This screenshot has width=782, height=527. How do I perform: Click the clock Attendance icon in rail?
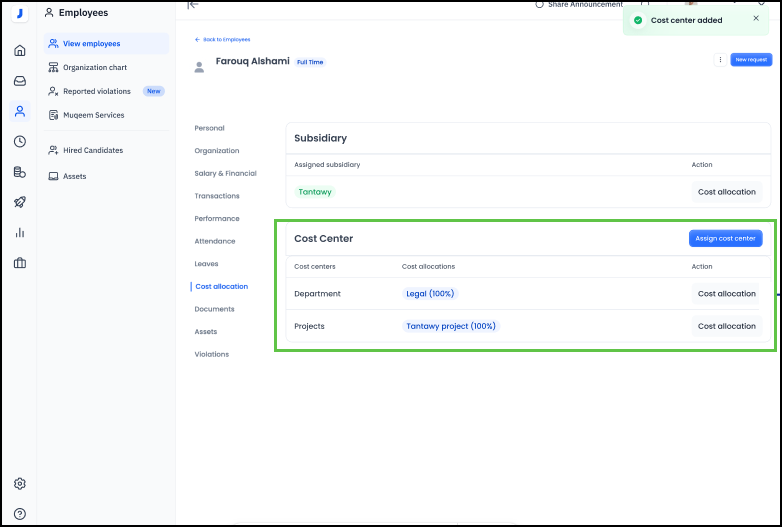[20, 141]
